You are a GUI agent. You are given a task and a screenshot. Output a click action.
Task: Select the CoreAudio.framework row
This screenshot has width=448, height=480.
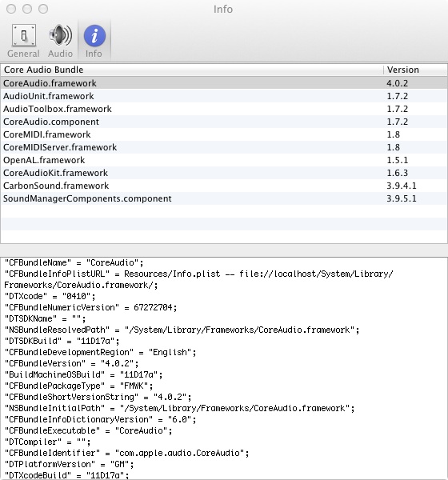pyautogui.click(x=224, y=83)
